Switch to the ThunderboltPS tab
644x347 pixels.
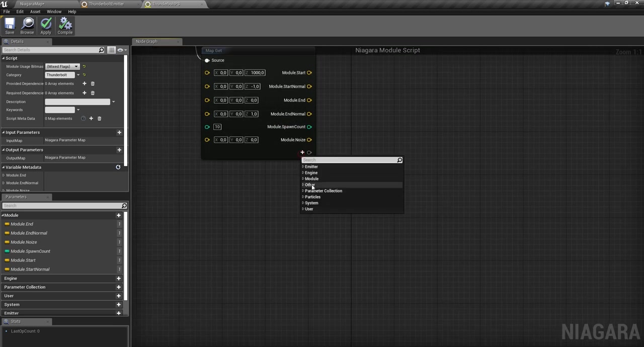(x=166, y=4)
